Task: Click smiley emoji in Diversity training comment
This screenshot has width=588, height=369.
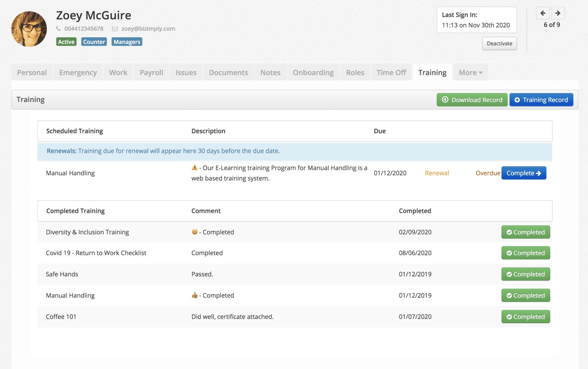Action: (195, 232)
